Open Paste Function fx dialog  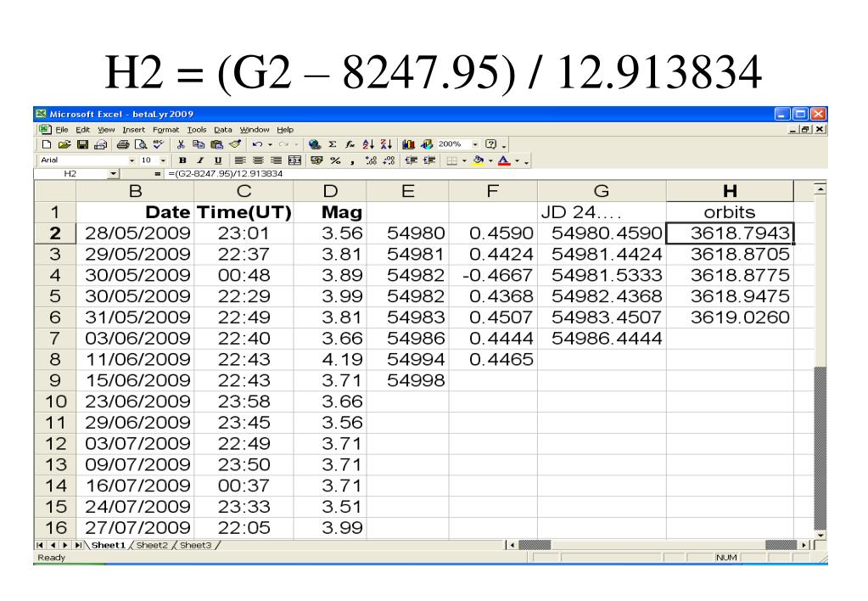(x=350, y=144)
